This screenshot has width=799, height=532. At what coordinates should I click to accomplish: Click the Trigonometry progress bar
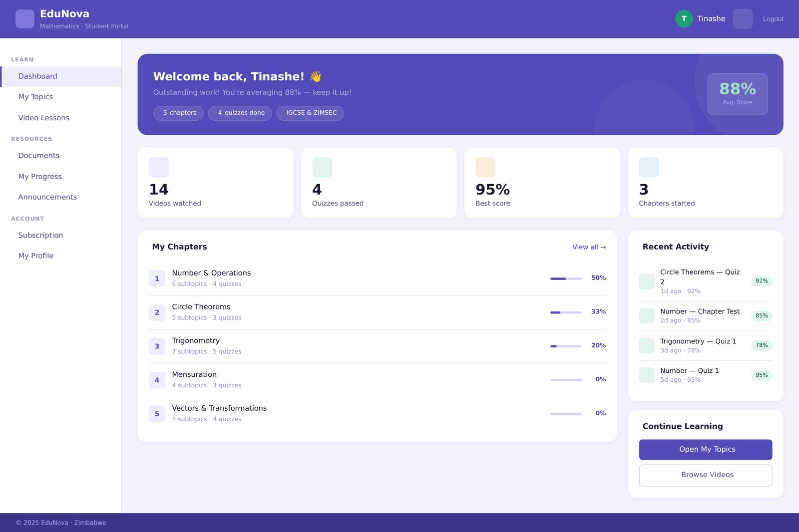point(566,346)
